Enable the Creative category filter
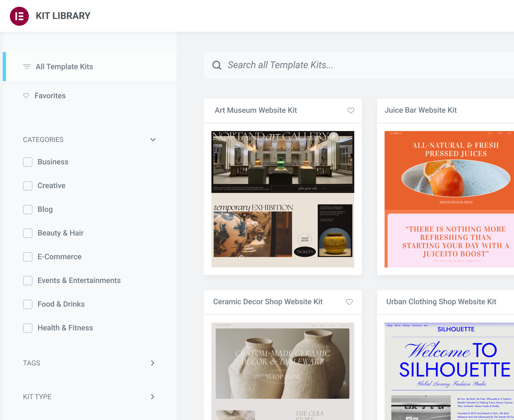 click(28, 186)
